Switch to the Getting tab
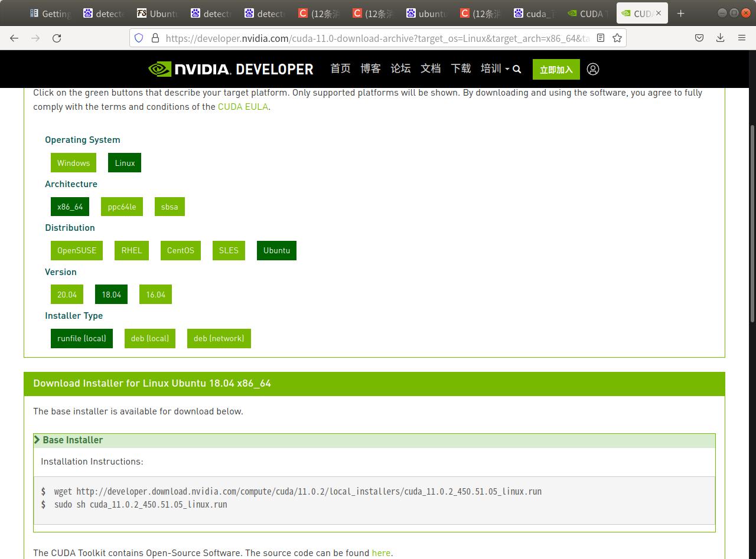 coord(50,13)
